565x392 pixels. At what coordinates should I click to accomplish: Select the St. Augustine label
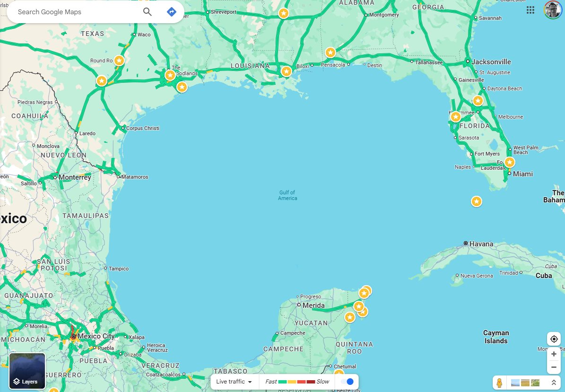click(x=495, y=72)
